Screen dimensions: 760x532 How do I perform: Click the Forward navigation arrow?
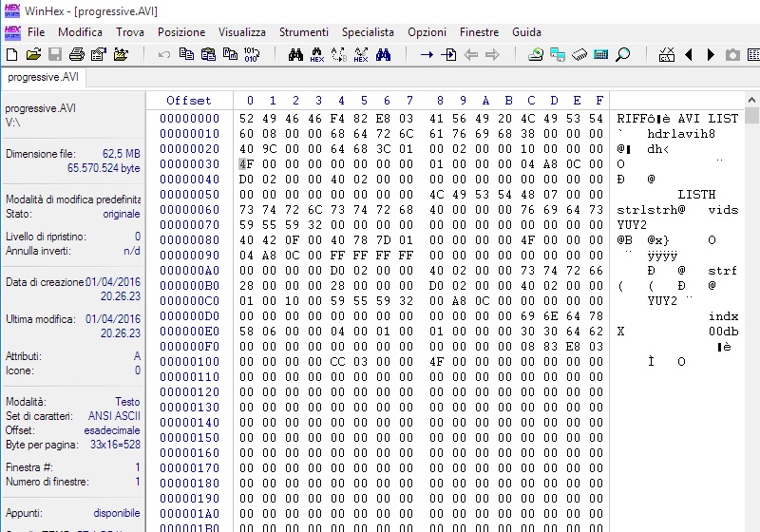[x=492, y=54]
